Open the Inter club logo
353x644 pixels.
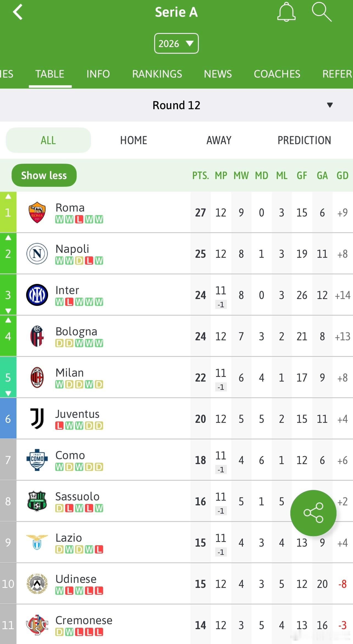(37, 295)
